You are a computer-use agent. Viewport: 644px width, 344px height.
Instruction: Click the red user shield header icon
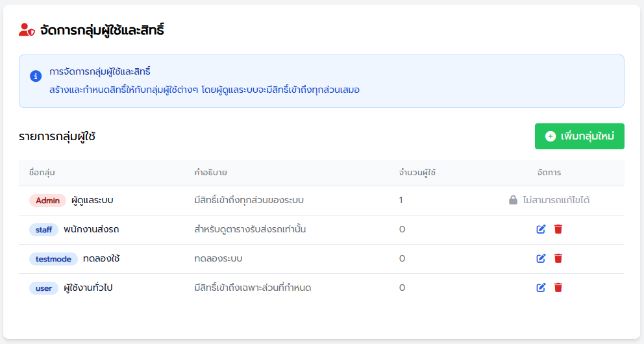(x=27, y=30)
